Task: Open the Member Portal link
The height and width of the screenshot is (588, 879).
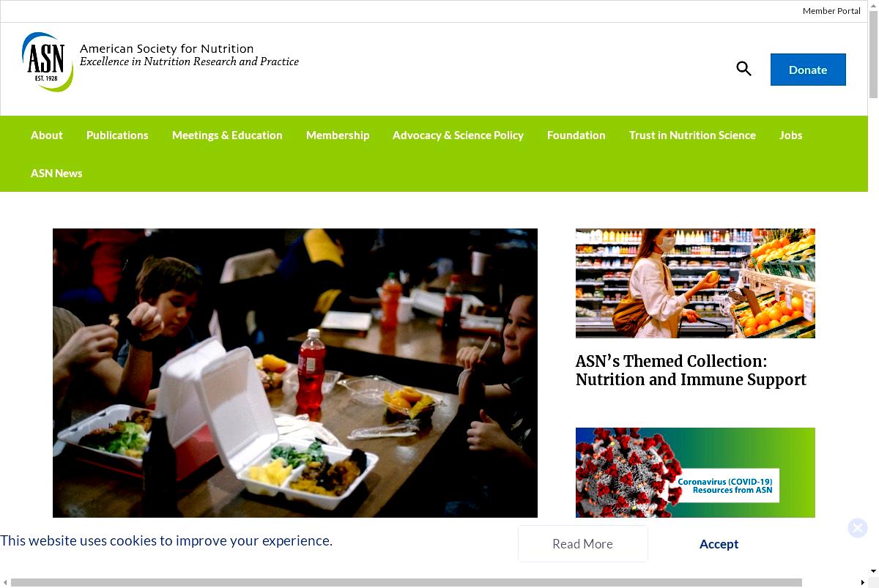Action: 831,11
